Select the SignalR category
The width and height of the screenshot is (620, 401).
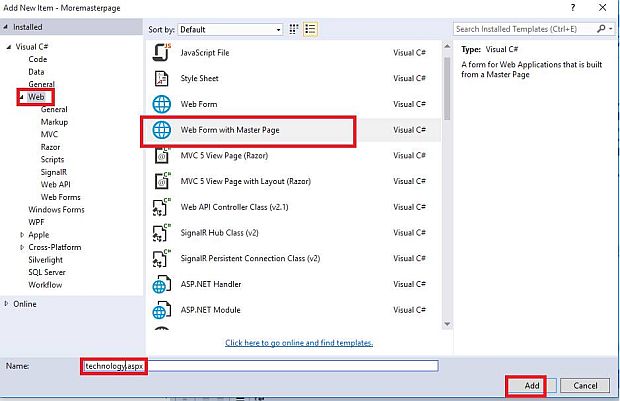[x=54, y=172]
